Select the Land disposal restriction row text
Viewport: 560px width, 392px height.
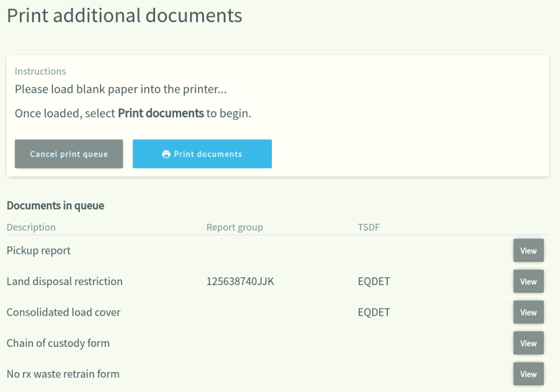click(65, 281)
